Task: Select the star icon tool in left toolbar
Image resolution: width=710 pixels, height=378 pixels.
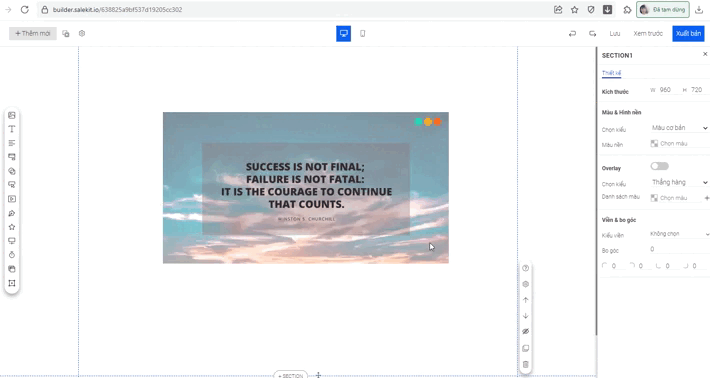Action: (12, 227)
